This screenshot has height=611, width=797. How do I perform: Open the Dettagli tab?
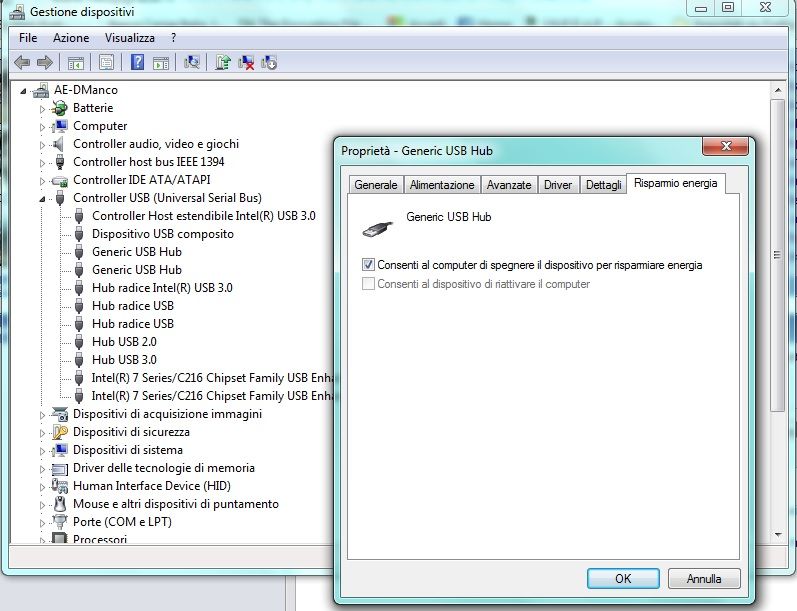(603, 185)
